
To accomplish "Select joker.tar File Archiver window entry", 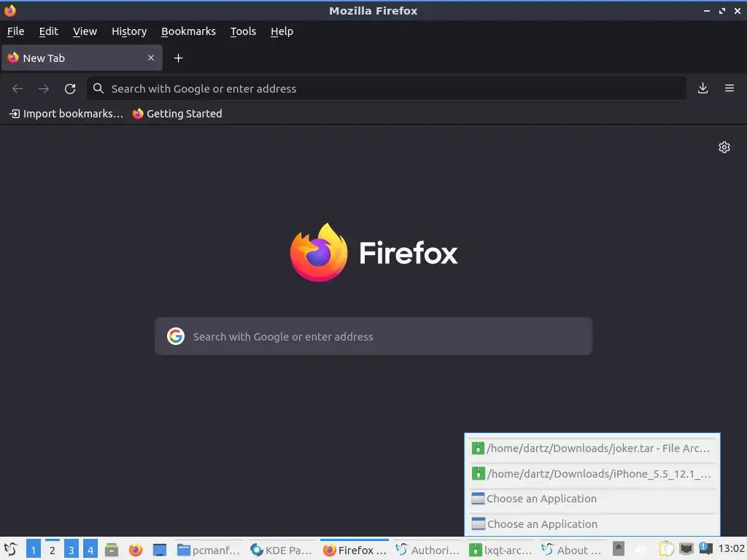I will 592,448.
